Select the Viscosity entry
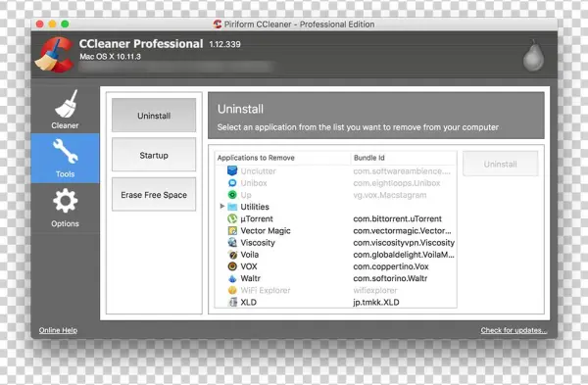Screen dimensions: 588x385 (258, 243)
